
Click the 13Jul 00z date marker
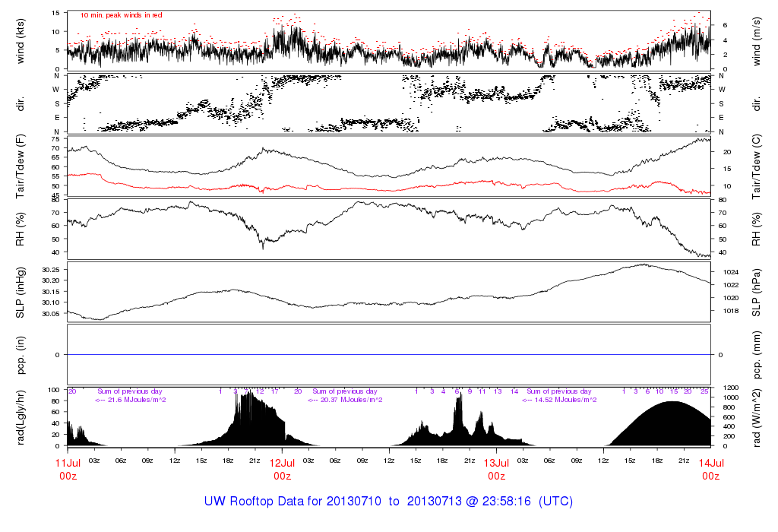click(496, 469)
